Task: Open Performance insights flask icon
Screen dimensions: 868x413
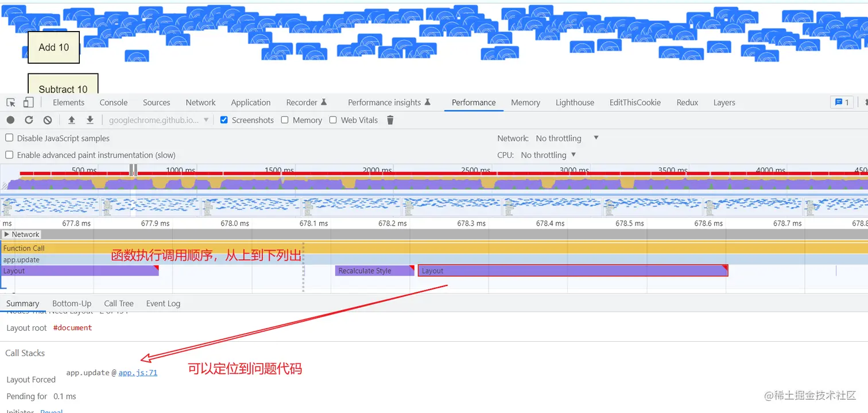Action: [x=427, y=102]
